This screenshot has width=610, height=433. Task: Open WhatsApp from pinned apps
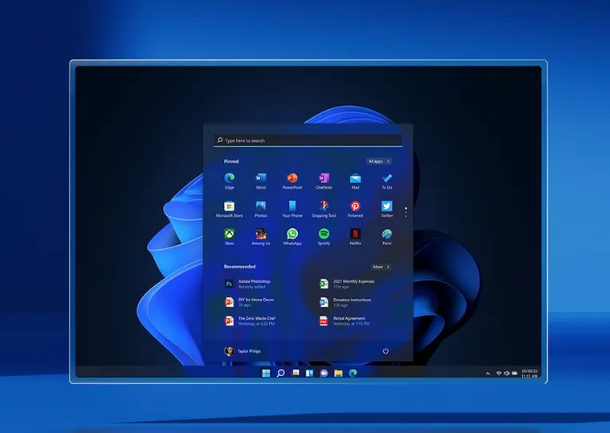pyautogui.click(x=292, y=237)
